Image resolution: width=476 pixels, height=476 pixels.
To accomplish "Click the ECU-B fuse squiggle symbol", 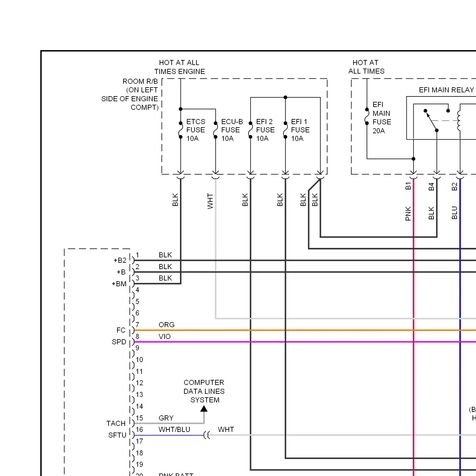I will (215, 130).
